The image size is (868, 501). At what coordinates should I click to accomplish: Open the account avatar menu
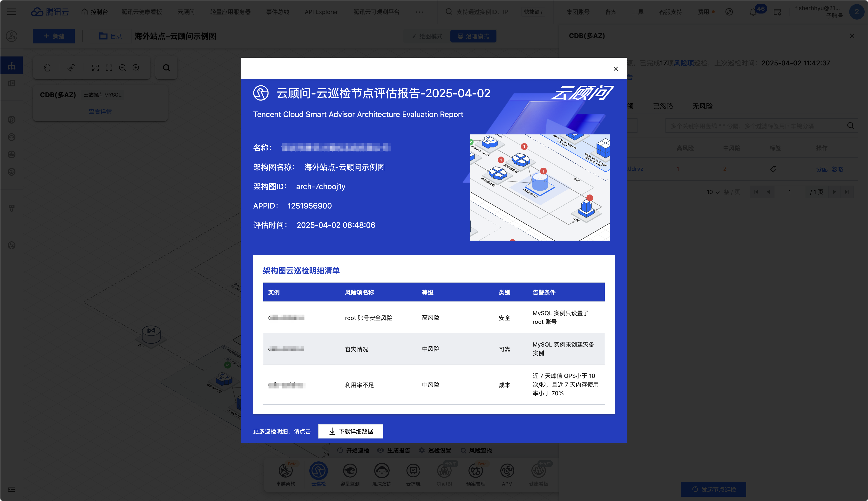pyautogui.click(x=856, y=12)
